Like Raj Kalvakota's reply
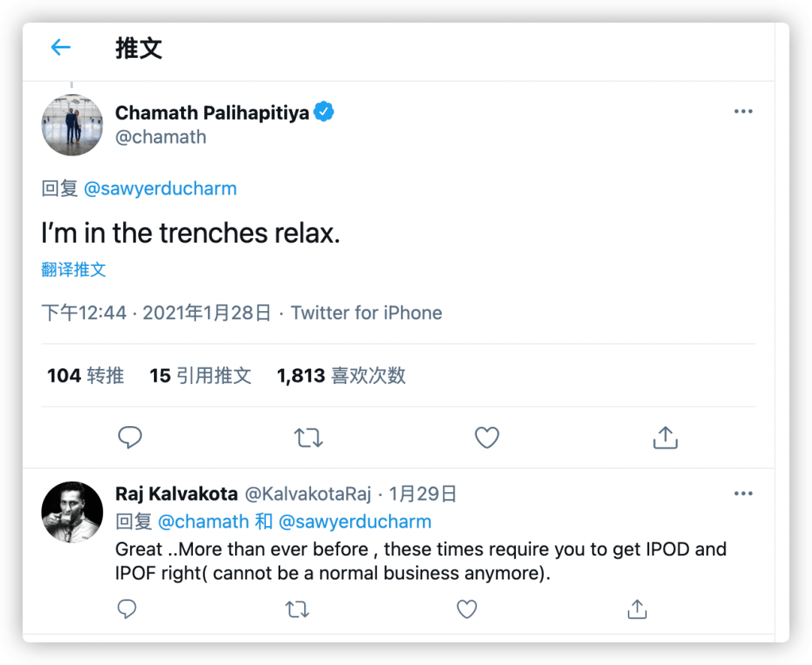Viewport: 812px width, 665px height. pos(467,609)
